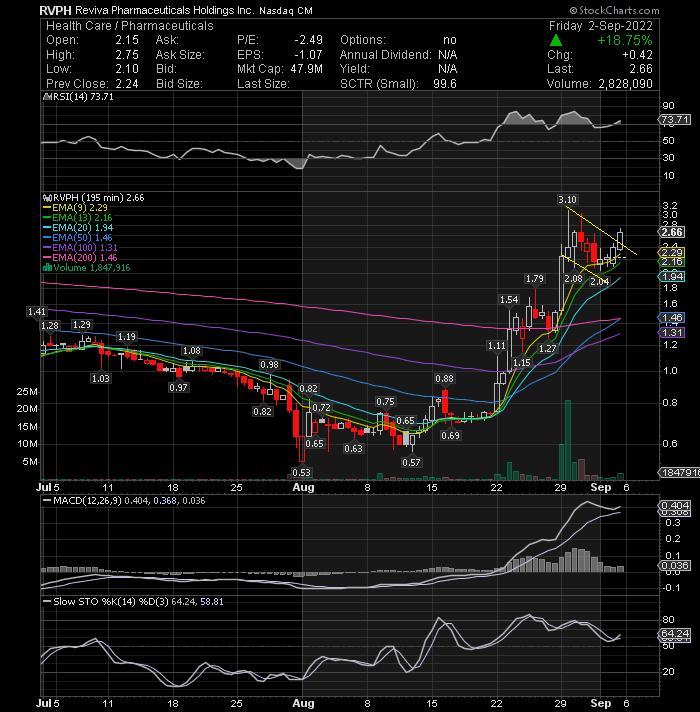The image size is (700, 712).
Task: Click the 1.94 EMA axis tag
Action: click(x=672, y=277)
